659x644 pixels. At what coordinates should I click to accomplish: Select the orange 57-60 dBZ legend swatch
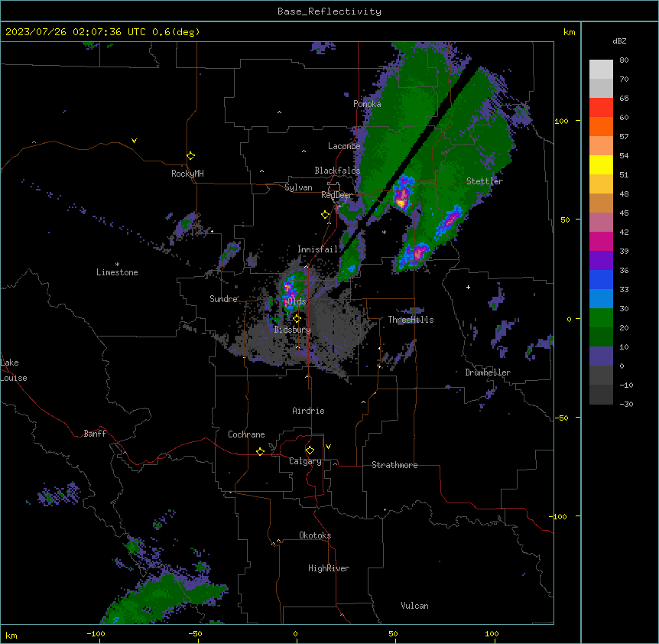point(601,126)
